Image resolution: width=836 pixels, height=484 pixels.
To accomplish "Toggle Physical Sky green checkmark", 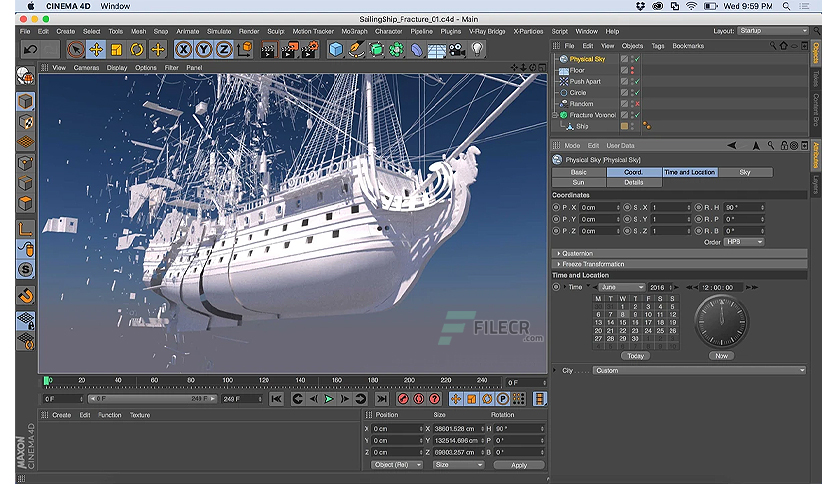I will coord(637,59).
